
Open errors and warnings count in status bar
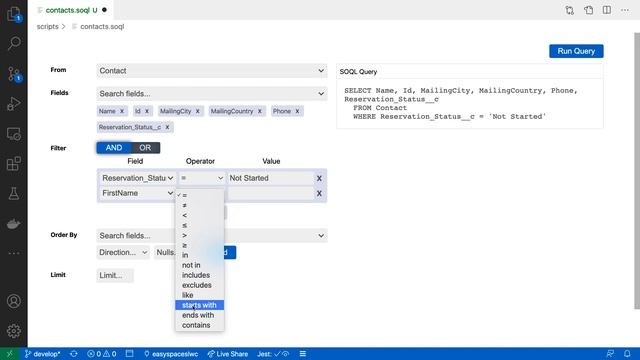click(x=102, y=354)
